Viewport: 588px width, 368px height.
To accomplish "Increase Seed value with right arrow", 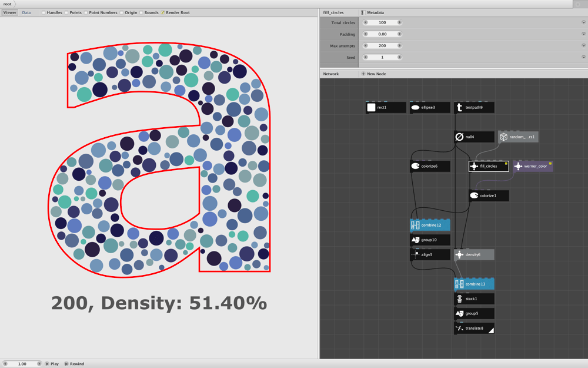I will point(399,58).
